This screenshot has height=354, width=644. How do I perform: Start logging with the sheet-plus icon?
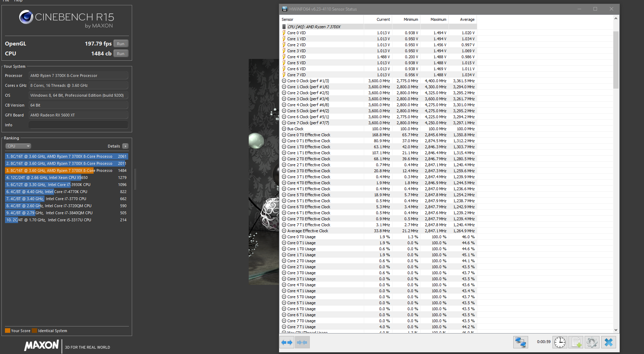coord(576,342)
